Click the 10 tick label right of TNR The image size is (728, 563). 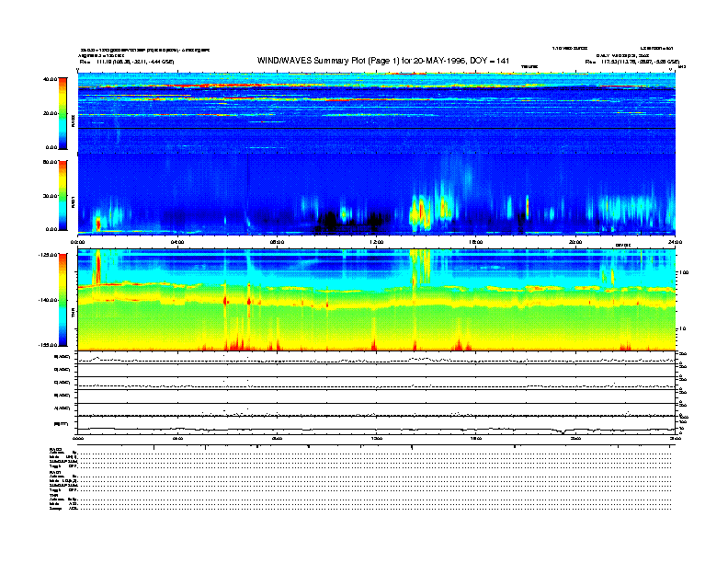(682, 328)
